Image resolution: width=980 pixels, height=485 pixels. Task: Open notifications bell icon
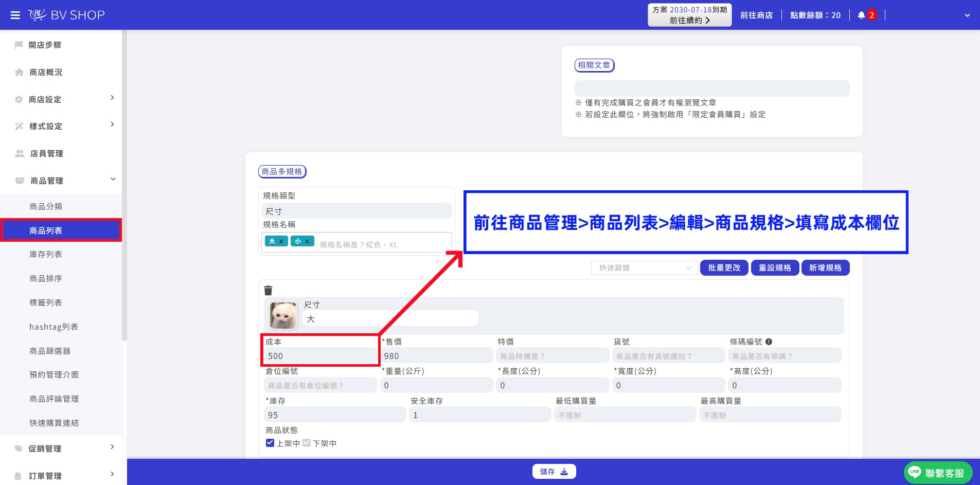pos(861,15)
